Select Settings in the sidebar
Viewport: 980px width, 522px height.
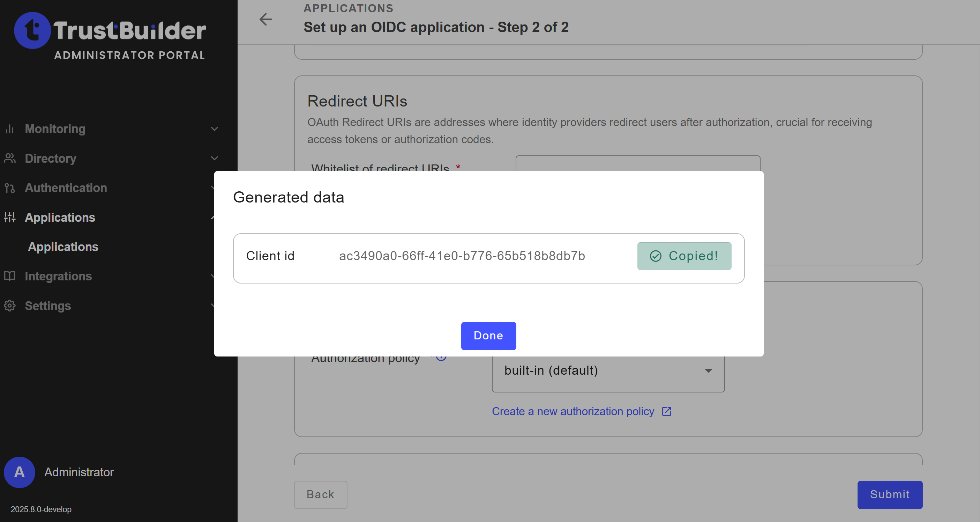click(x=48, y=306)
